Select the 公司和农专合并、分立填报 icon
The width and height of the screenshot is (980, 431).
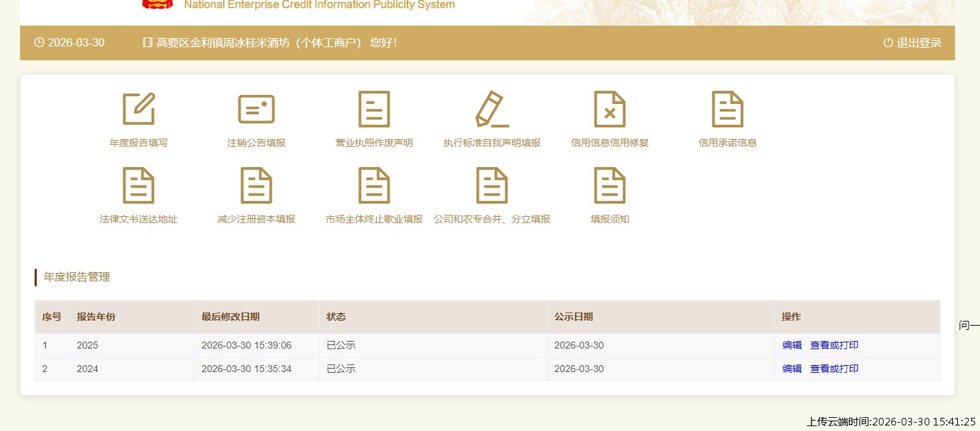point(492,185)
